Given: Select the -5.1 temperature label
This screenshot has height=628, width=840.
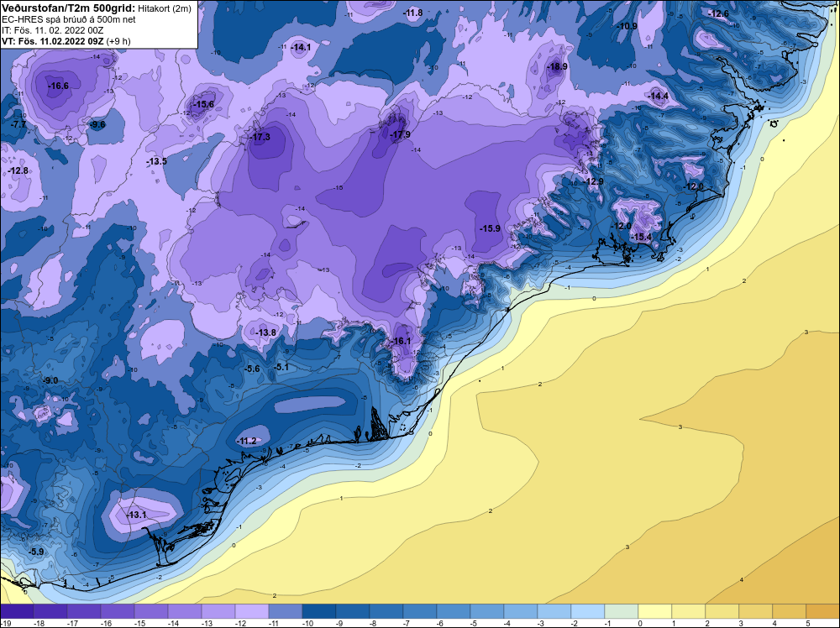Looking at the screenshot, I should (x=281, y=367).
